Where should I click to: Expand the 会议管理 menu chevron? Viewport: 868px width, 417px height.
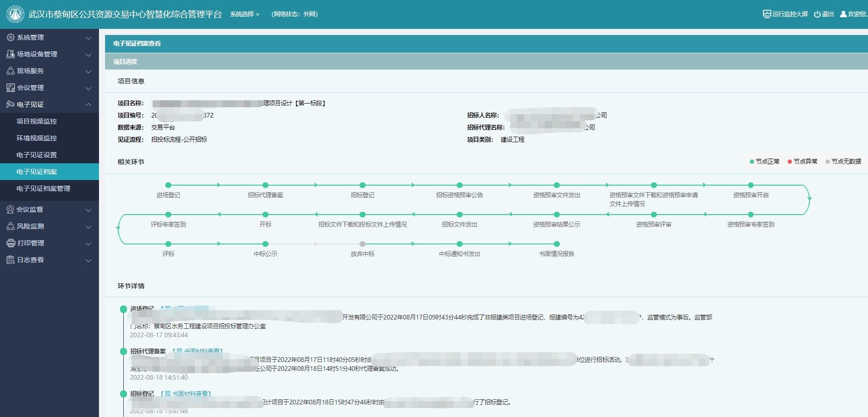coord(88,88)
